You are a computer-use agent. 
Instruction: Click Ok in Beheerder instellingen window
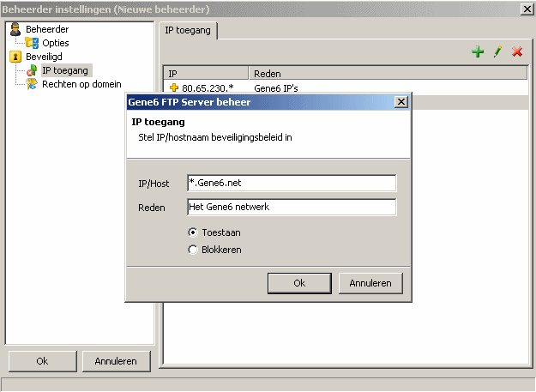point(42,361)
